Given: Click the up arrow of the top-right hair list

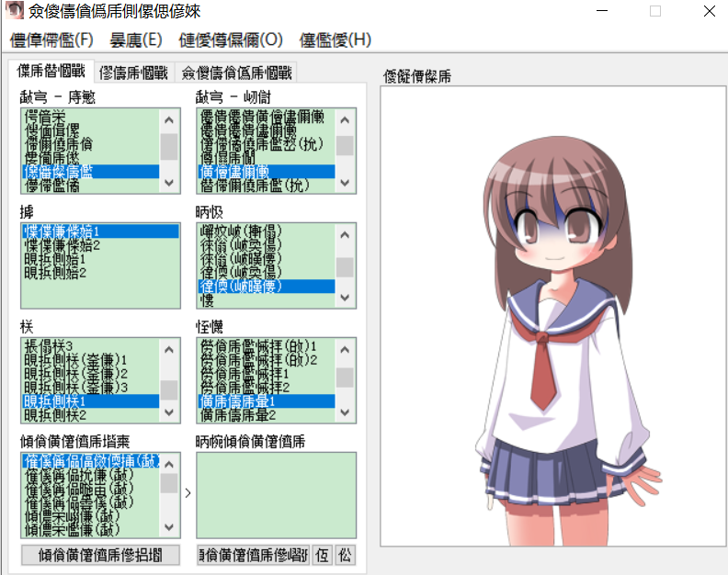Looking at the screenshot, I should pos(345,119).
